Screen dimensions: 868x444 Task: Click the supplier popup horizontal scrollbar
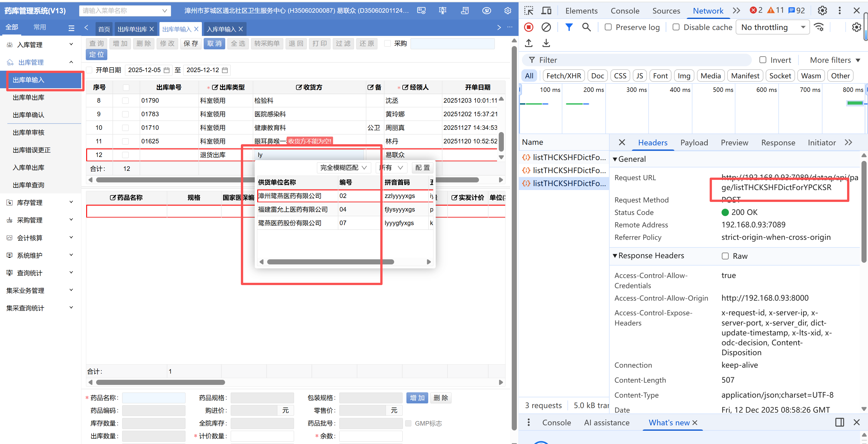pyautogui.click(x=330, y=262)
